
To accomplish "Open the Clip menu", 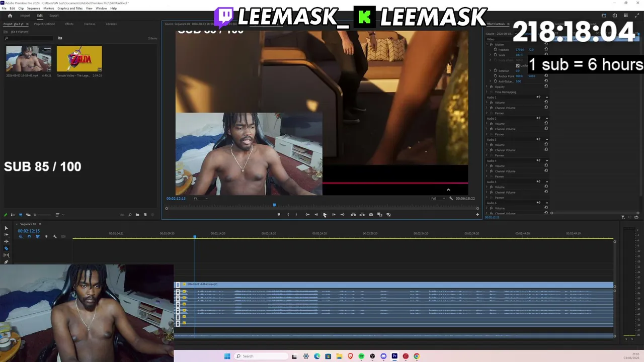I will tap(21, 9).
